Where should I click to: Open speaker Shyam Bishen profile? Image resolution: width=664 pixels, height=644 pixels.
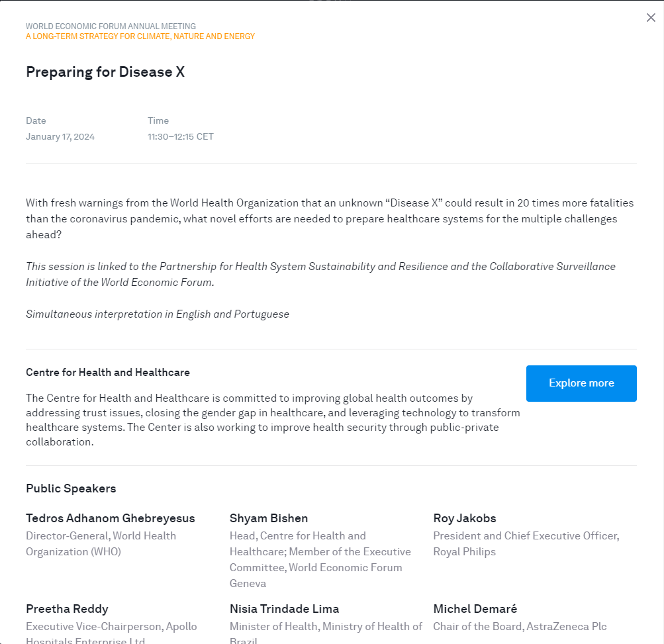point(268,518)
